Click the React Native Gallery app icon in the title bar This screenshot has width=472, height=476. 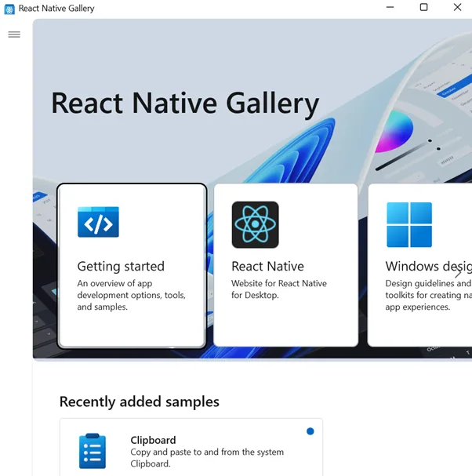[x=9, y=9]
